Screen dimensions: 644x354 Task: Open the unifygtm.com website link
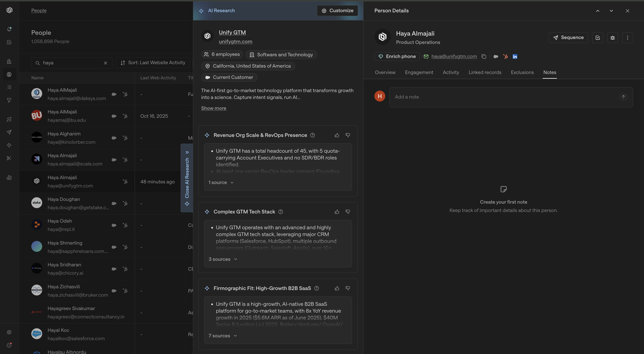point(236,42)
